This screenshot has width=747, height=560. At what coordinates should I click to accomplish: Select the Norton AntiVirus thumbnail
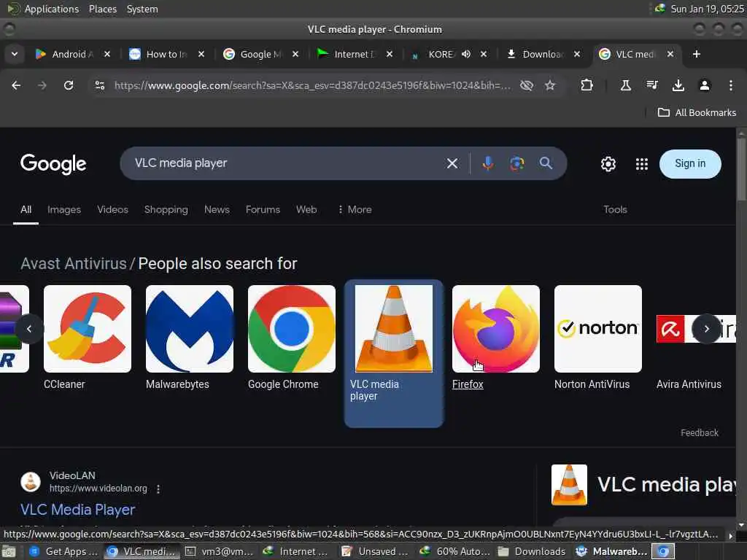(x=598, y=329)
